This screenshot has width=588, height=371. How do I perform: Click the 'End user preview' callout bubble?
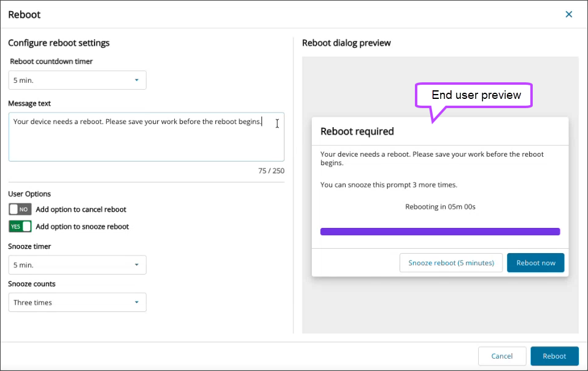(x=475, y=95)
